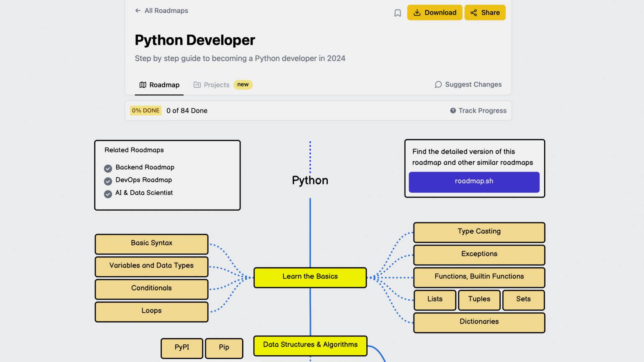
Task: Open the roadmap.sh blue button
Action: click(474, 182)
